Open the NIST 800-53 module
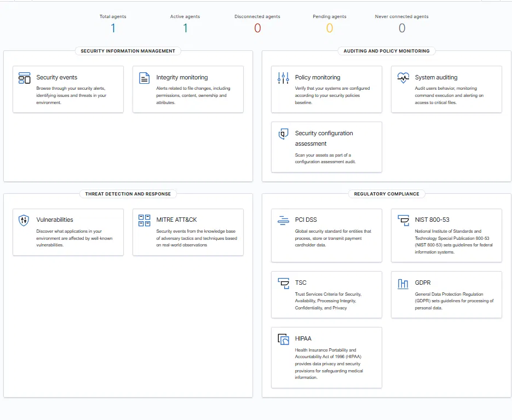The width and height of the screenshot is (512, 420). 446,235
